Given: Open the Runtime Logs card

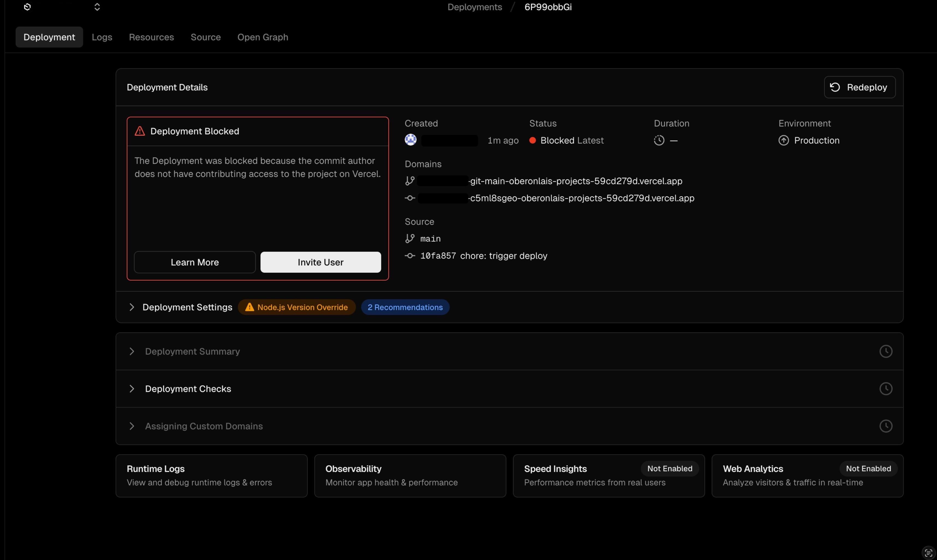Looking at the screenshot, I should click(211, 475).
